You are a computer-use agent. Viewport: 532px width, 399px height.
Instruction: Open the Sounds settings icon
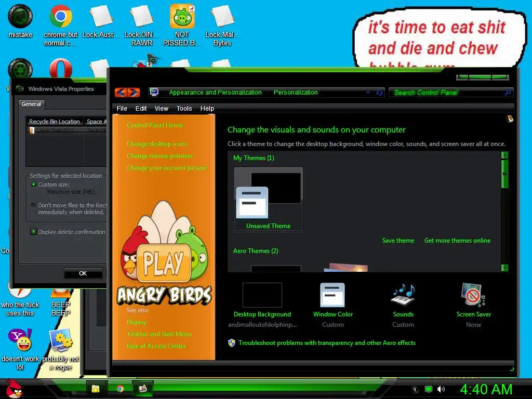click(403, 295)
